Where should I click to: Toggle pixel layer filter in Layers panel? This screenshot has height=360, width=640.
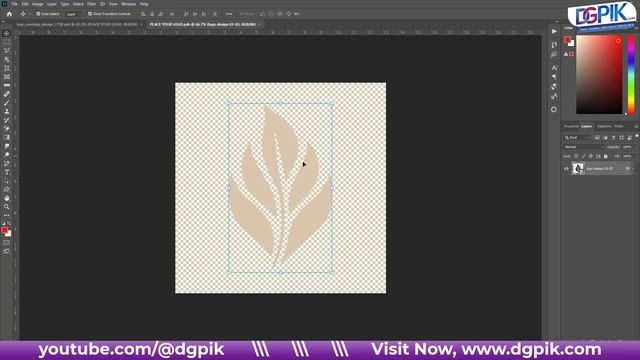(x=597, y=138)
